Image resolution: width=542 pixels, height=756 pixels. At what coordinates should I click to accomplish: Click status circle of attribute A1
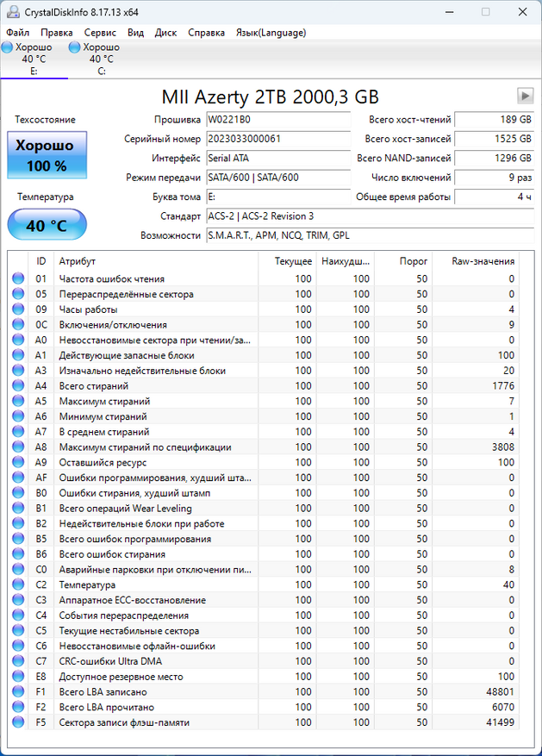(18, 355)
